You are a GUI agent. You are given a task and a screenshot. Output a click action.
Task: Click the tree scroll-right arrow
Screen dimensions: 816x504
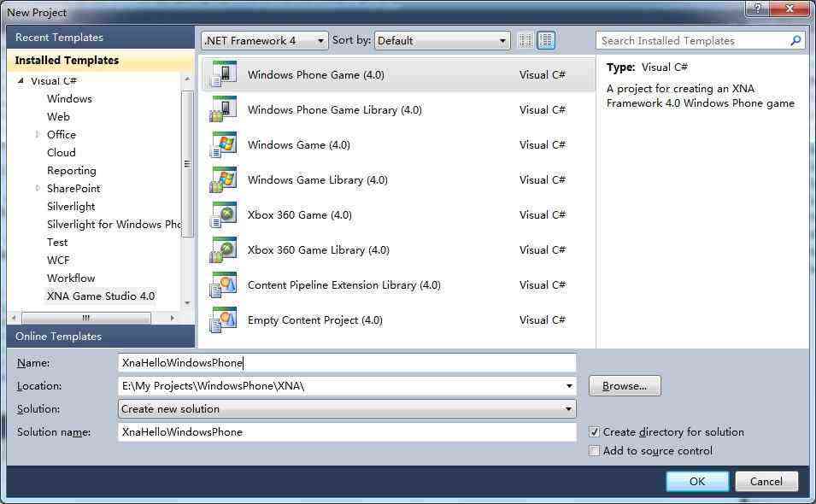173,317
